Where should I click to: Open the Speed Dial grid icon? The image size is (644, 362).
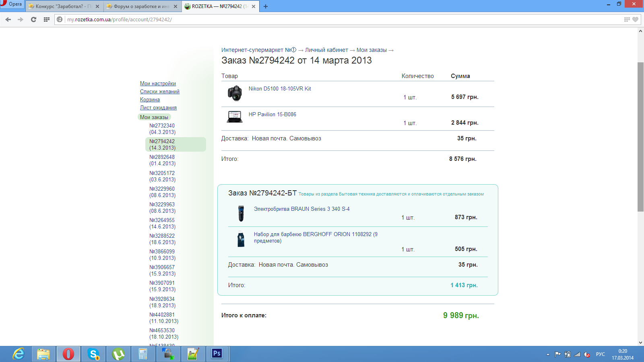point(47,19)
